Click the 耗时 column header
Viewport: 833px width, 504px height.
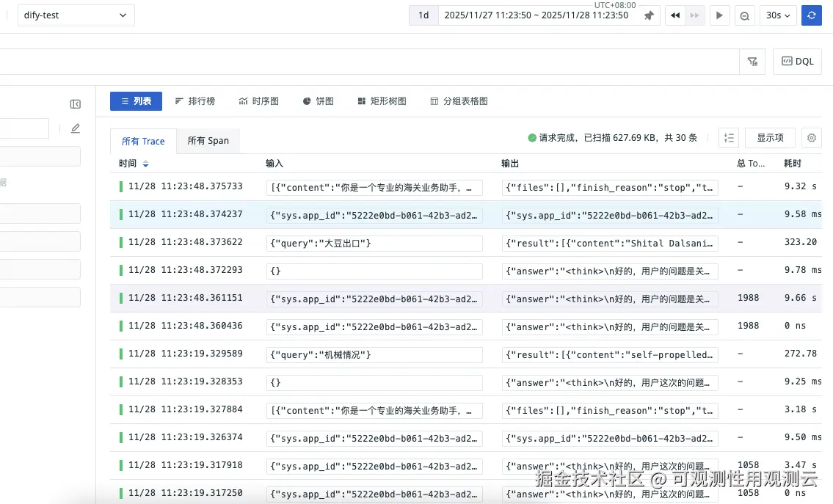[793, 164]
